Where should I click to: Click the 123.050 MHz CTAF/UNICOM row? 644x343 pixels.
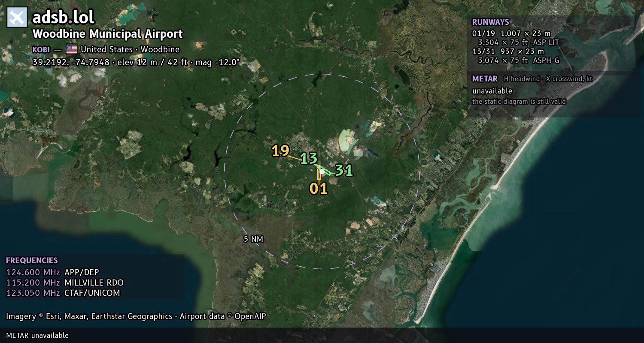tap(63, 293)
